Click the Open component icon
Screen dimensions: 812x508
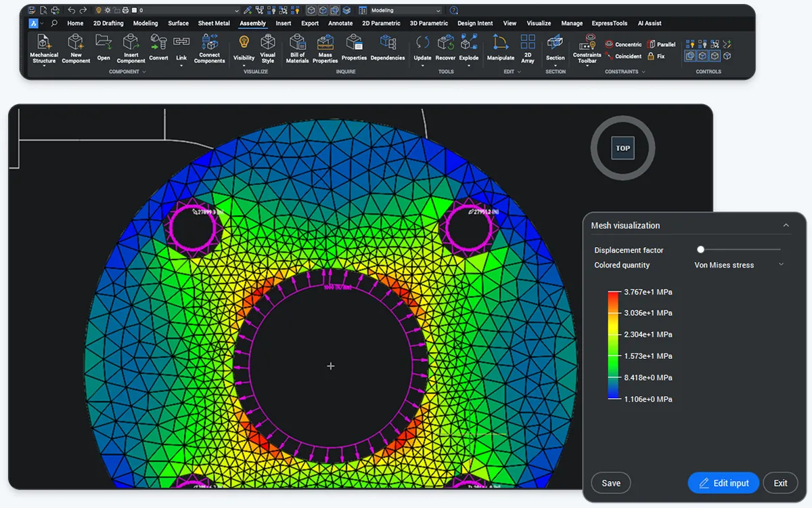[104, 42]
